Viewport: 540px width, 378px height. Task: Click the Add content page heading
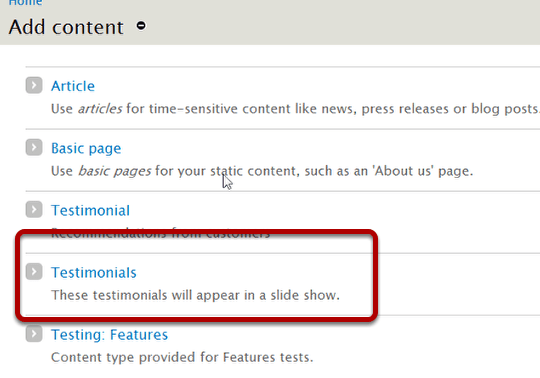click(x=66, y=27)
